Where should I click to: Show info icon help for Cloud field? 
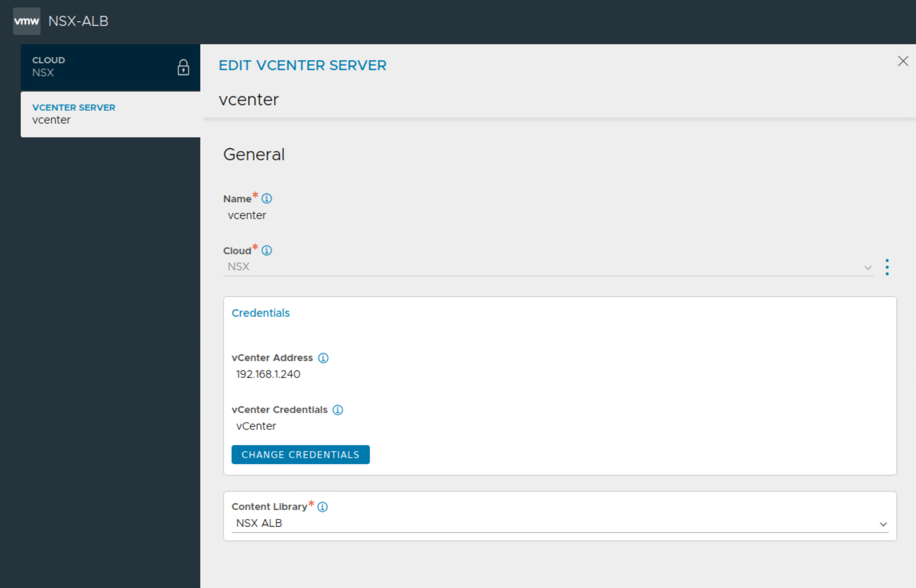pos(267,250)
